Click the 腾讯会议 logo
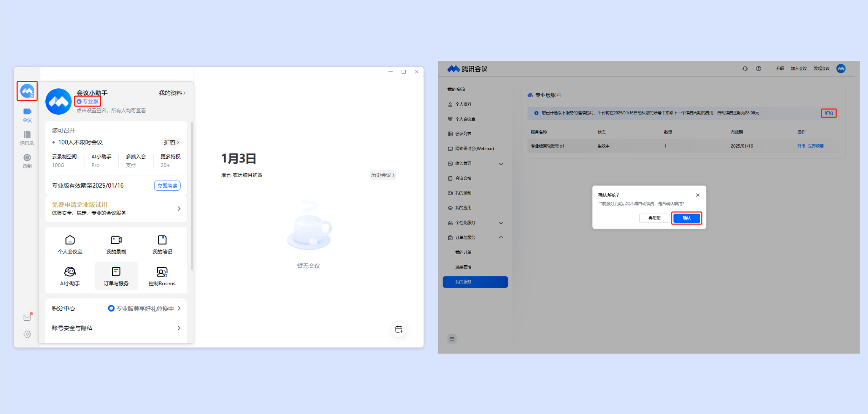Viewport: 868px width, 414px height. coord(468,69)
